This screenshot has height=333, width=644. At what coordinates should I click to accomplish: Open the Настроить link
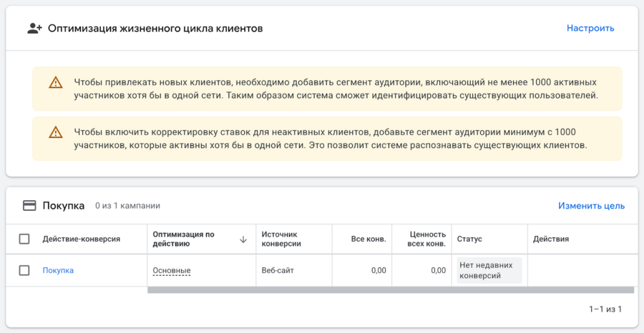[x=590, y=29]
